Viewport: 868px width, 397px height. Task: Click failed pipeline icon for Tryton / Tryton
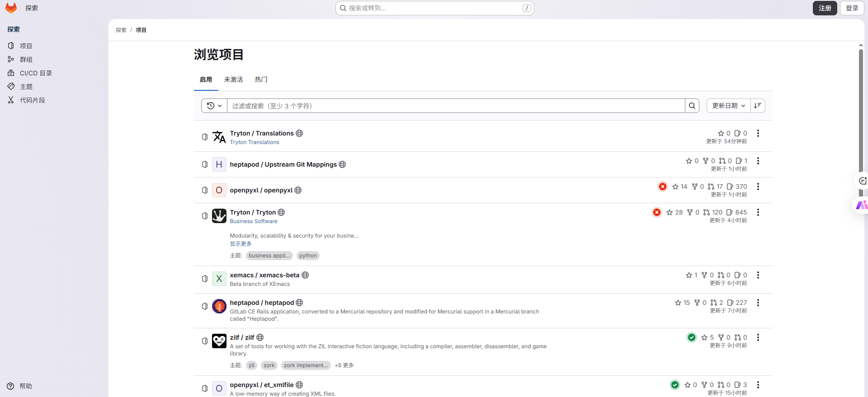click(x=657, y=212)
